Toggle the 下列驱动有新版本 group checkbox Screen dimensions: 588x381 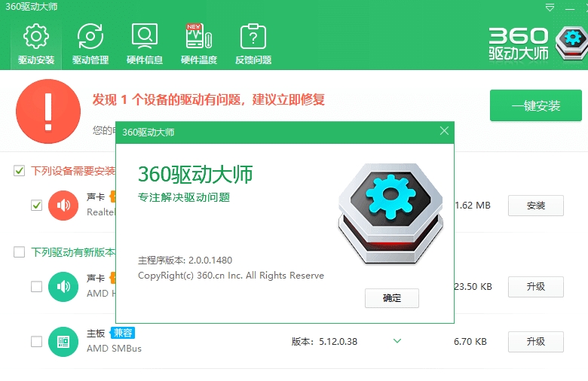tap(19, 251)
